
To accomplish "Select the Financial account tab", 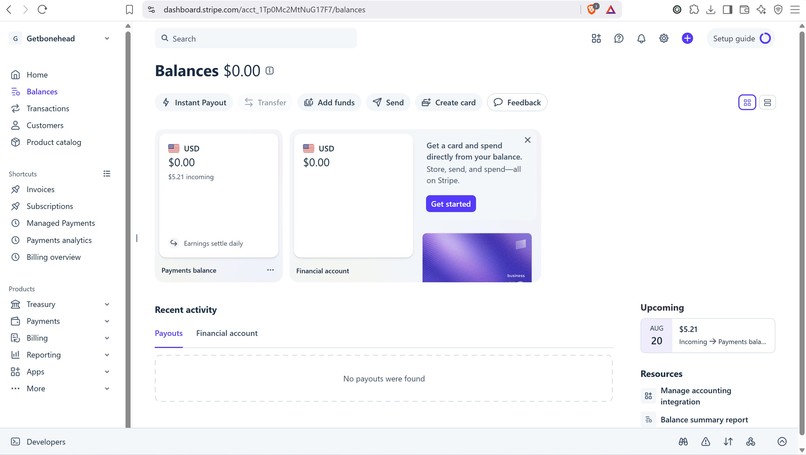I will click(x=227, y=333).
